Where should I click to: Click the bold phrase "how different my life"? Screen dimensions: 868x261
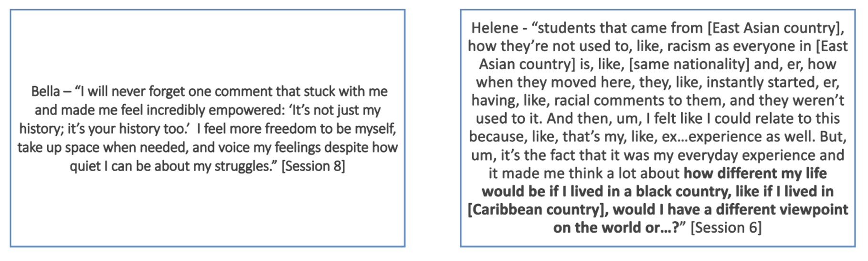tap(755, 173)
